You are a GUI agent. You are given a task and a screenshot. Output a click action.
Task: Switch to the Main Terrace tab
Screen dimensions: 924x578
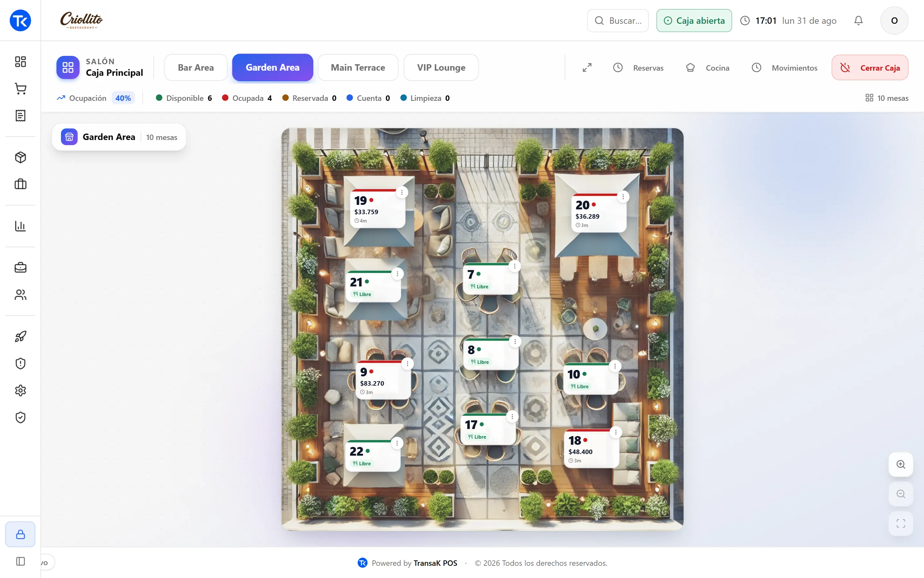click(358, 68)
